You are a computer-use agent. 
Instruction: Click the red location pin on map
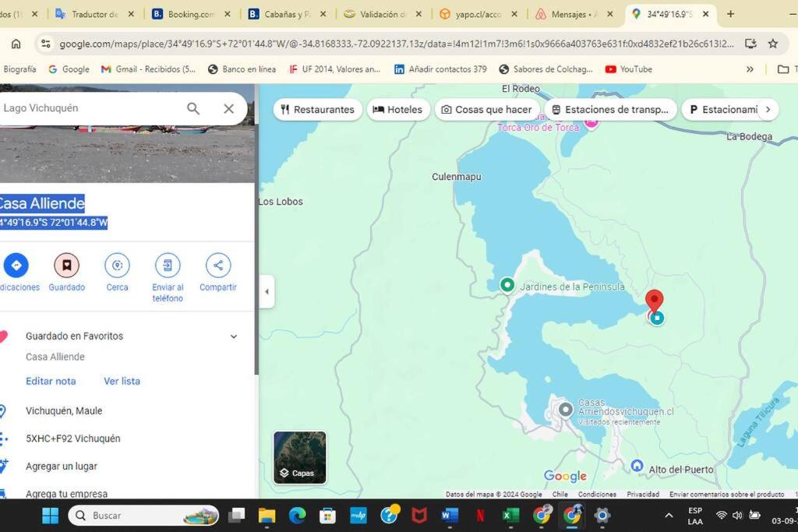[x=654, y=300]
